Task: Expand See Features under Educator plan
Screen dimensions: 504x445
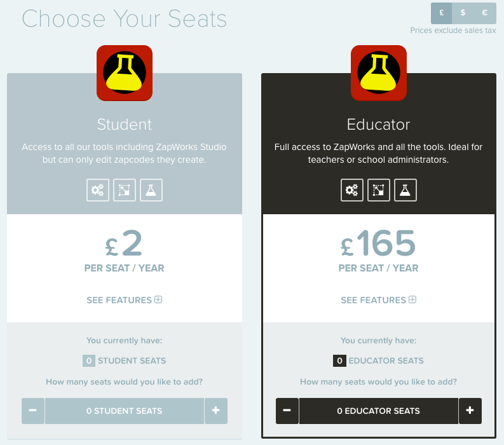Action: (379, 300)
